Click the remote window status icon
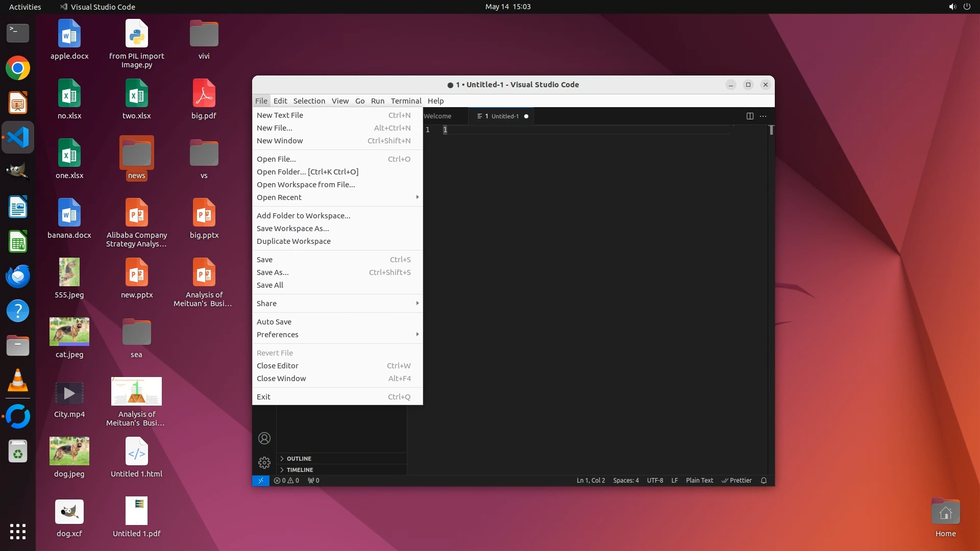The width and height of the screenshot is (980, 551). [261, 481]
